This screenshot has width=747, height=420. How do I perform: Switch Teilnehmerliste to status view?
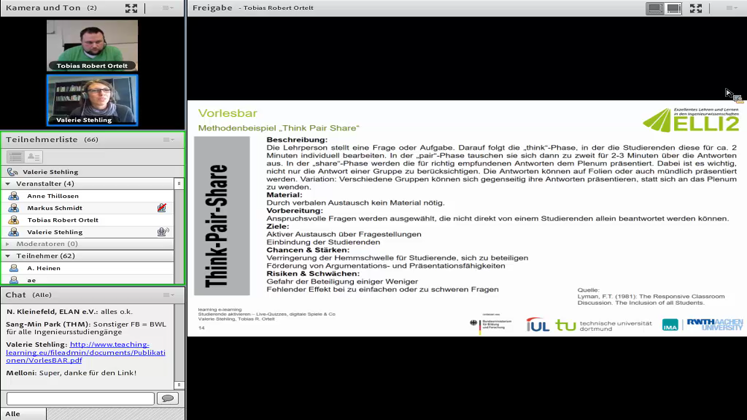pos(33,157)
